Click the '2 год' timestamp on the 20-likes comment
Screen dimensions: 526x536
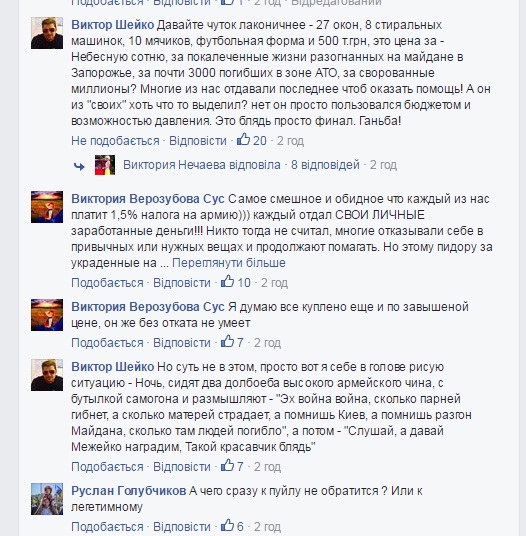click(290, 141)
